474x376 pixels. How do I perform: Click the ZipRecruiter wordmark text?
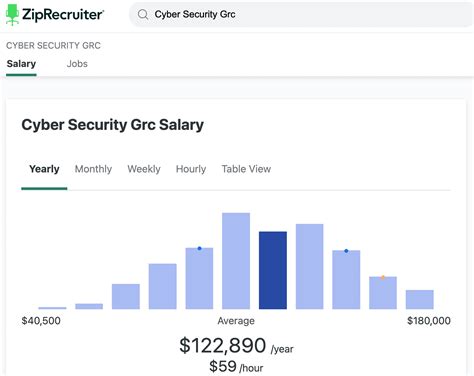click(x=63, y=15)
